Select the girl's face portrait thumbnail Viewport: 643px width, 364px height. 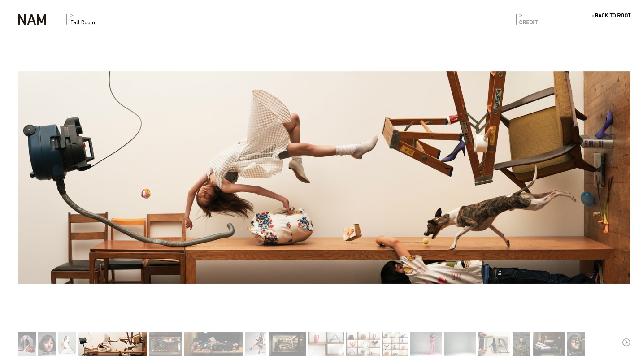[x=47, y=344]
